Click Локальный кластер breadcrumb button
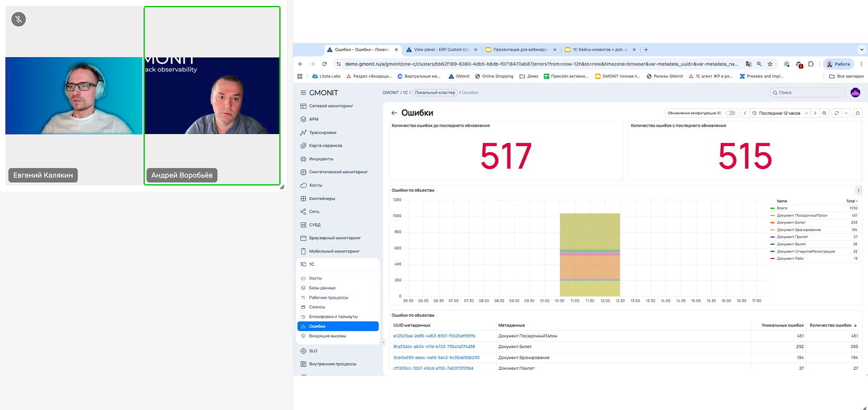Screen dimensions: 868x410 tap(435, 93)
